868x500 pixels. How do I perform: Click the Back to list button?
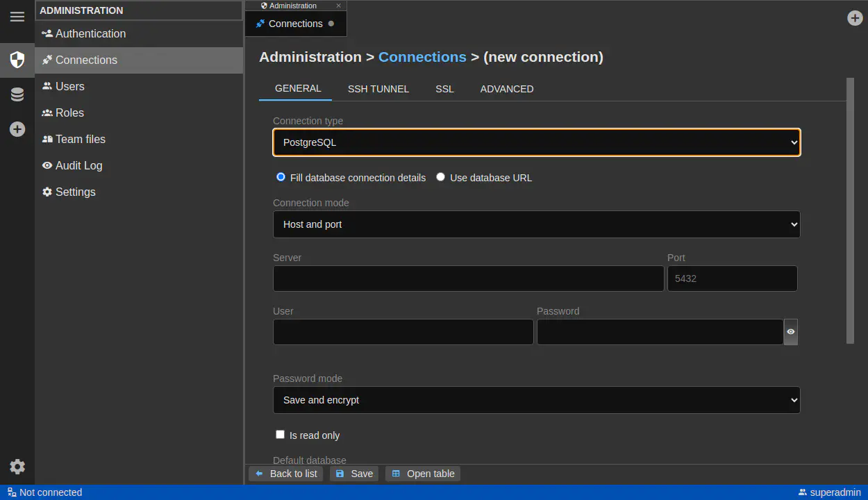click(x=286, y=474)
